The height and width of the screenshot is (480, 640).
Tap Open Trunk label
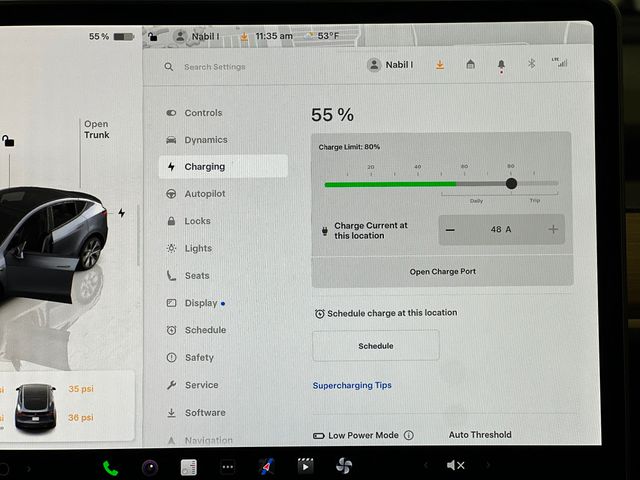click(97, 129)
